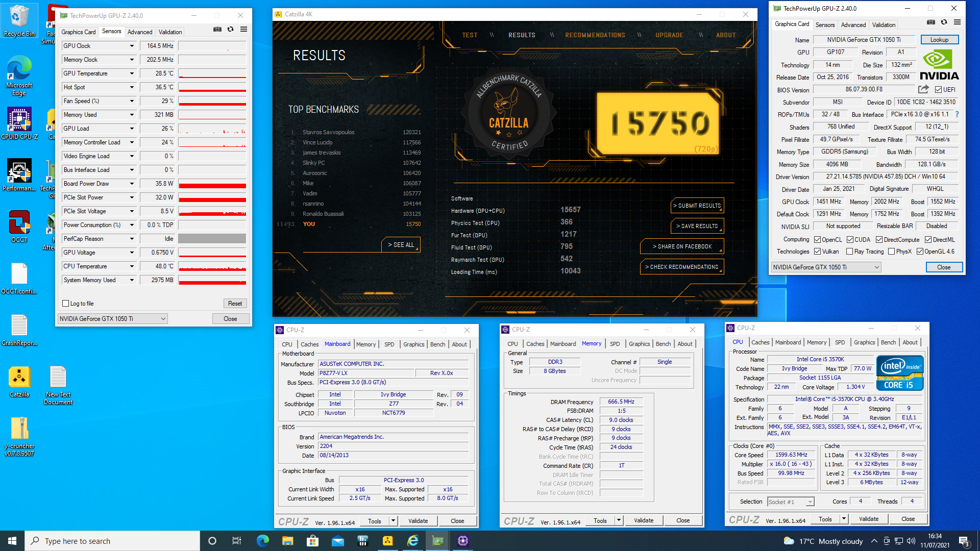This screenshot has height=551, width=980.
Task: Toggle Vulkan checkbox
Action: [x=817, y=252]
